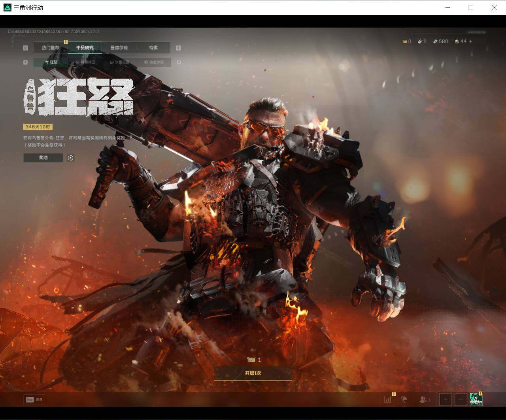Click the 34天10时 remaining time badge
The width and height of the screenshot is (506, 420).
click(x=38, y=127)
